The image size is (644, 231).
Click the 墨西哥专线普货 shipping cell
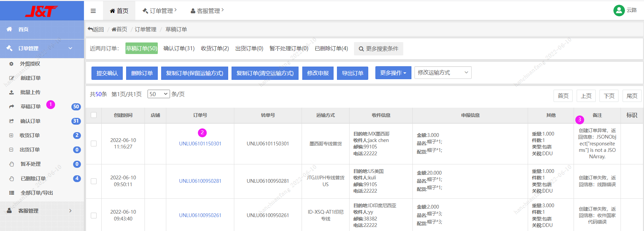(325, 144)
